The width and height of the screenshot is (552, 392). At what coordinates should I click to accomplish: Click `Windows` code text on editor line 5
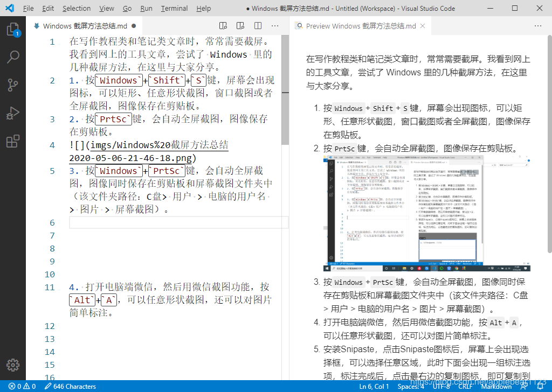click(118, 171)
